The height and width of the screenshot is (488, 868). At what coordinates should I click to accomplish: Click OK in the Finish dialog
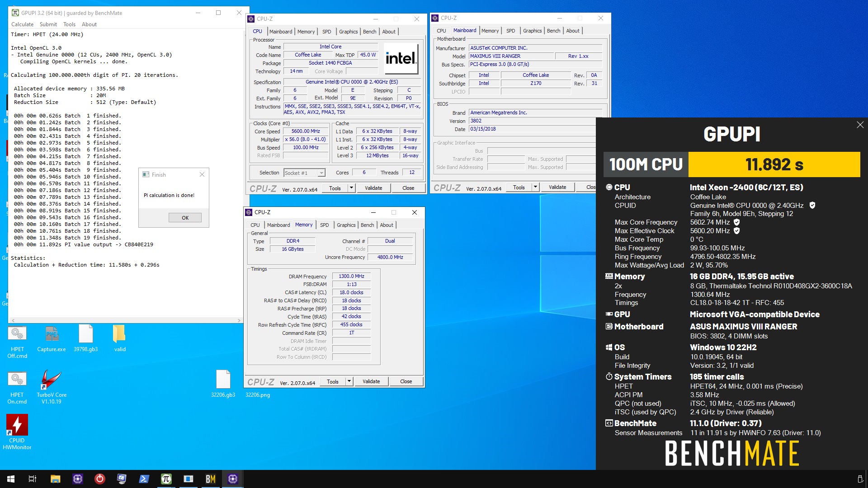[x=185, y=218]
